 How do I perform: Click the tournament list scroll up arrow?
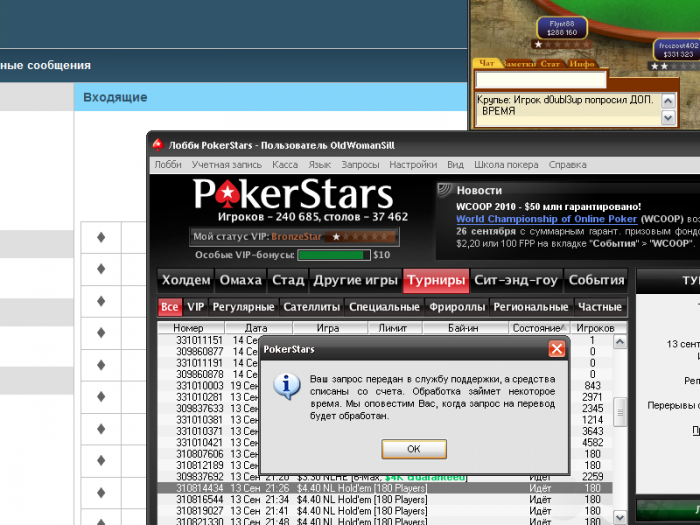(x=620, y=342)
